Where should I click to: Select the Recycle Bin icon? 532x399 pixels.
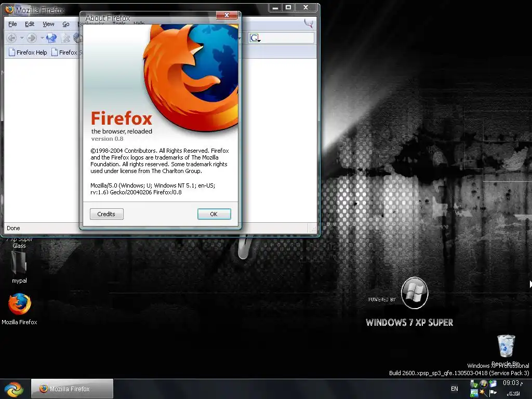pyautogui.click(x=506, y=351)
